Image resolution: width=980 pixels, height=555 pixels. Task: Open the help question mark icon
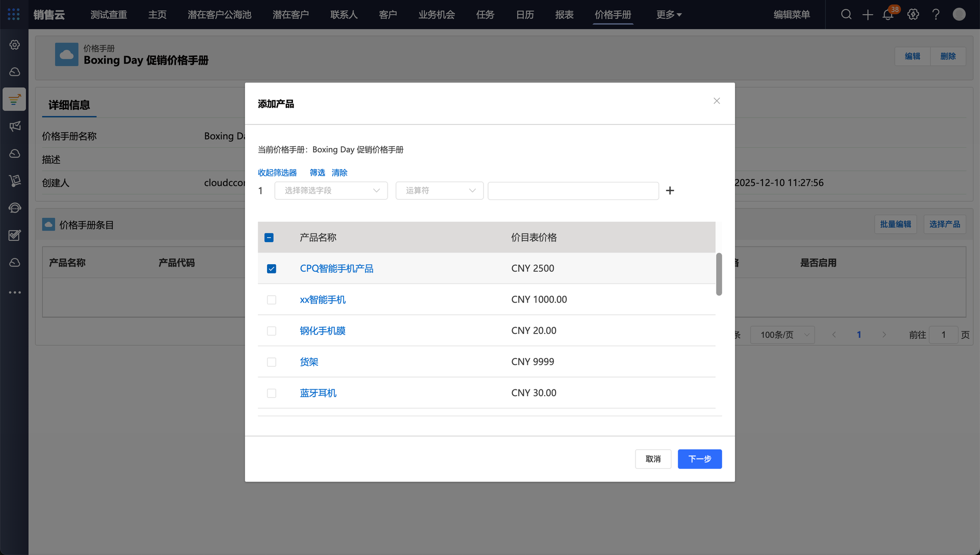coord(936,15)
